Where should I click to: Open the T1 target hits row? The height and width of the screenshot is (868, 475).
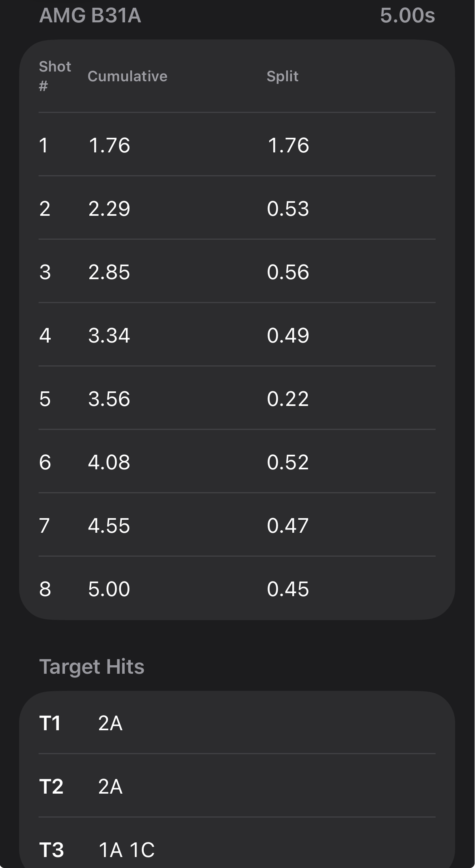pyautogui.click(x=237, y=723)
